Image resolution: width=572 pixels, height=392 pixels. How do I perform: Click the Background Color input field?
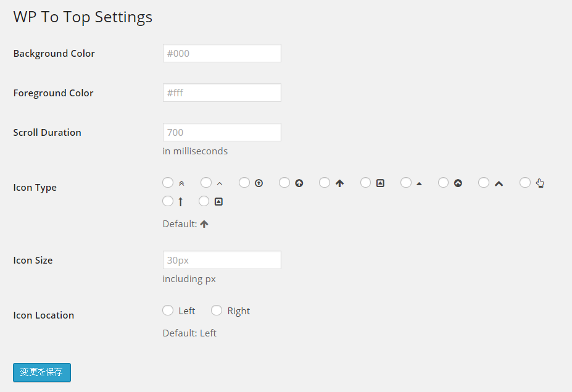(x=222, y=53)
